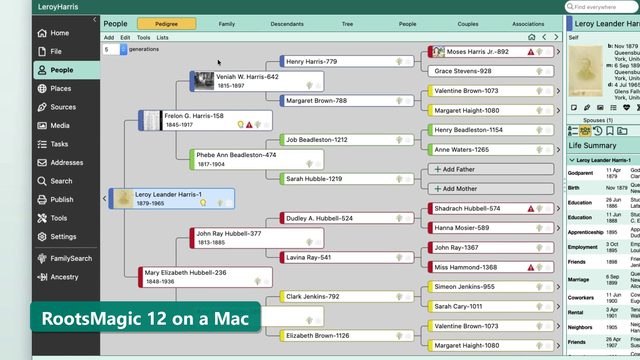Click green color bar on Job Beadleston-1212

pos(282,140)
